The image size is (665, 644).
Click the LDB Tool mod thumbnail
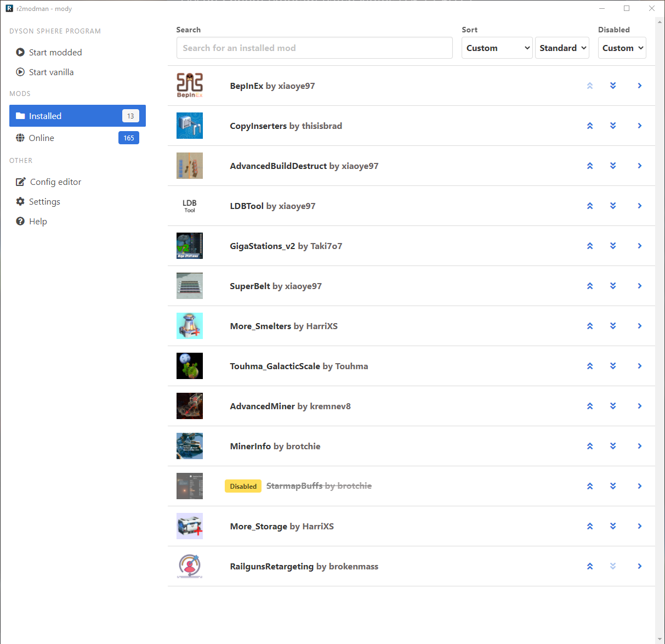click(190, 206)
